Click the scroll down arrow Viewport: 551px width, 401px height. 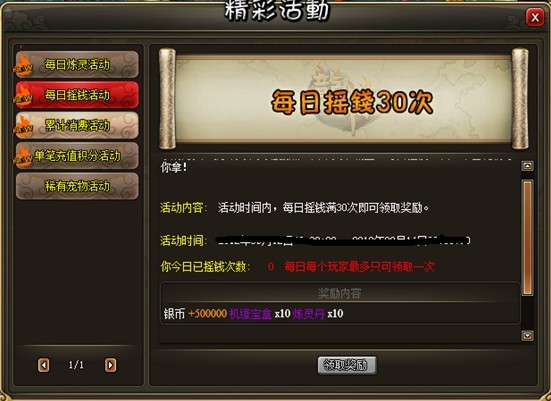click(x=527, y=335)
